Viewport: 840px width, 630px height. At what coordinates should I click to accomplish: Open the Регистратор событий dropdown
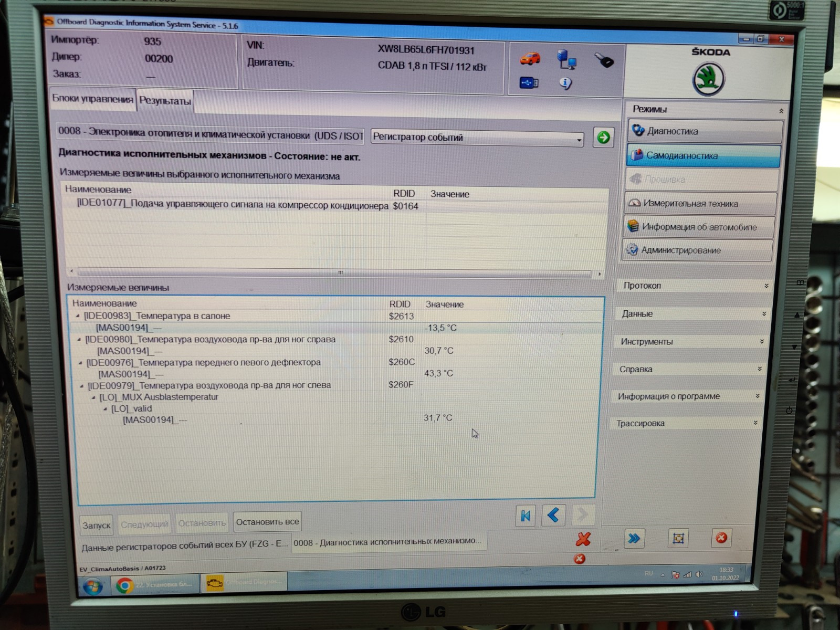click(x=477, y=138)
